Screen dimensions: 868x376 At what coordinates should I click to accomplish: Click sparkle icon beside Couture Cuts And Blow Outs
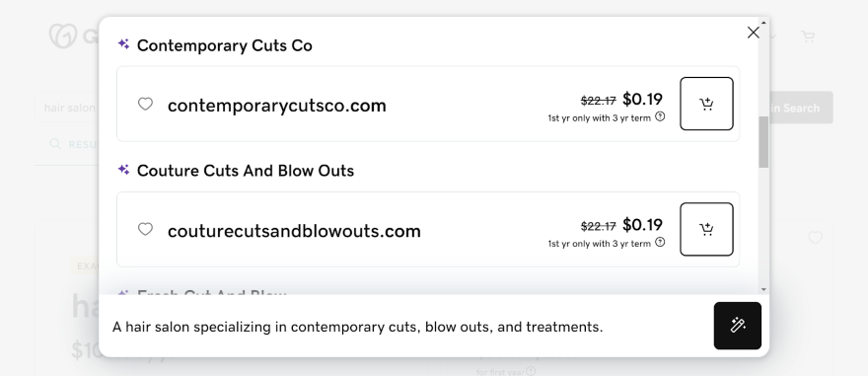pyautogui.click(x=123, y=170)
